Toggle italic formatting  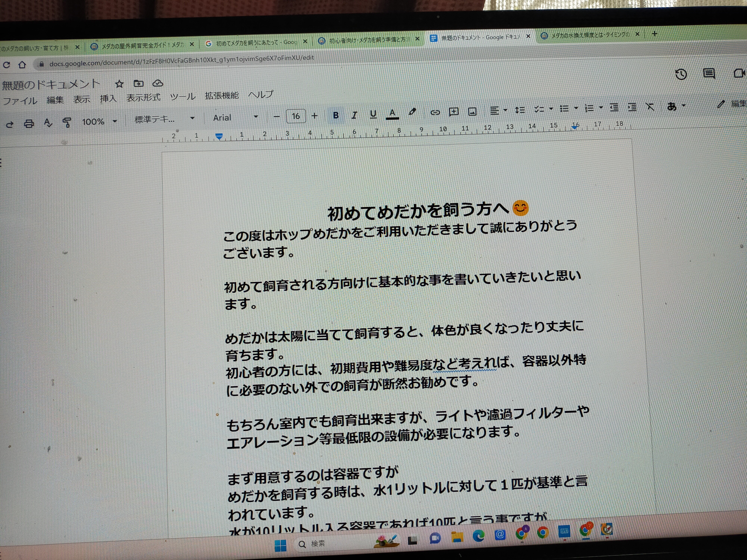[354, 115]
